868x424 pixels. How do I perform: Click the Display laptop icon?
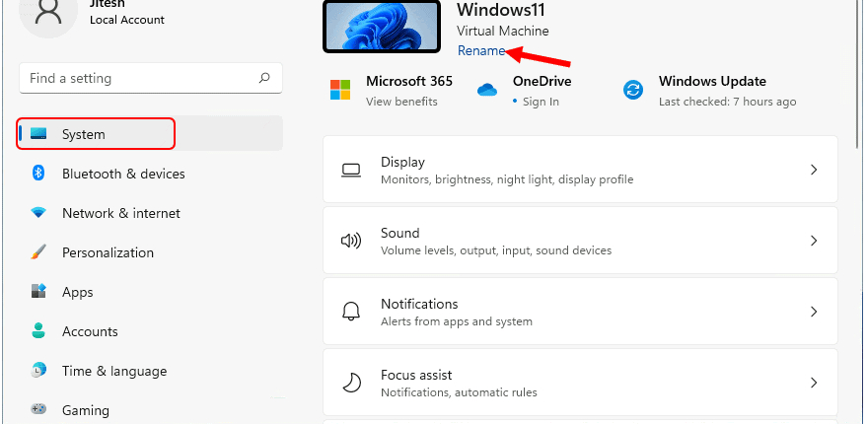pyautogui.click(x=351, y=170)
